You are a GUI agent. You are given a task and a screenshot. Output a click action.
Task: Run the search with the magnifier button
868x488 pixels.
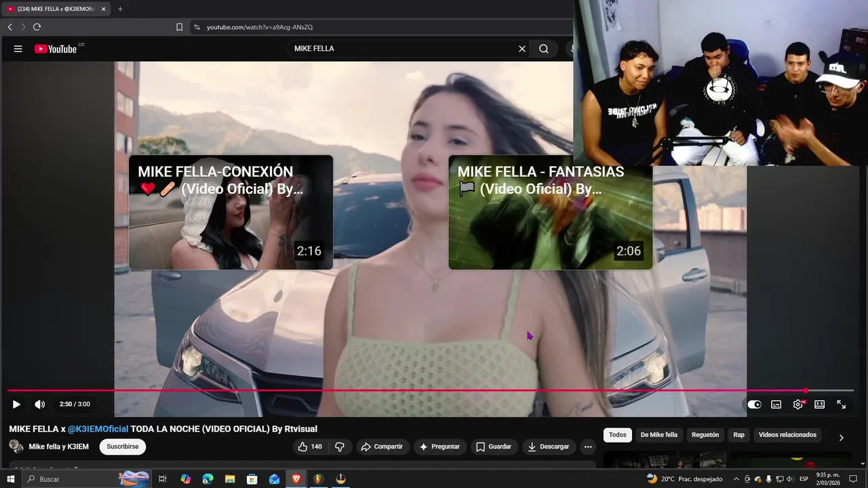tap(544, 49)
